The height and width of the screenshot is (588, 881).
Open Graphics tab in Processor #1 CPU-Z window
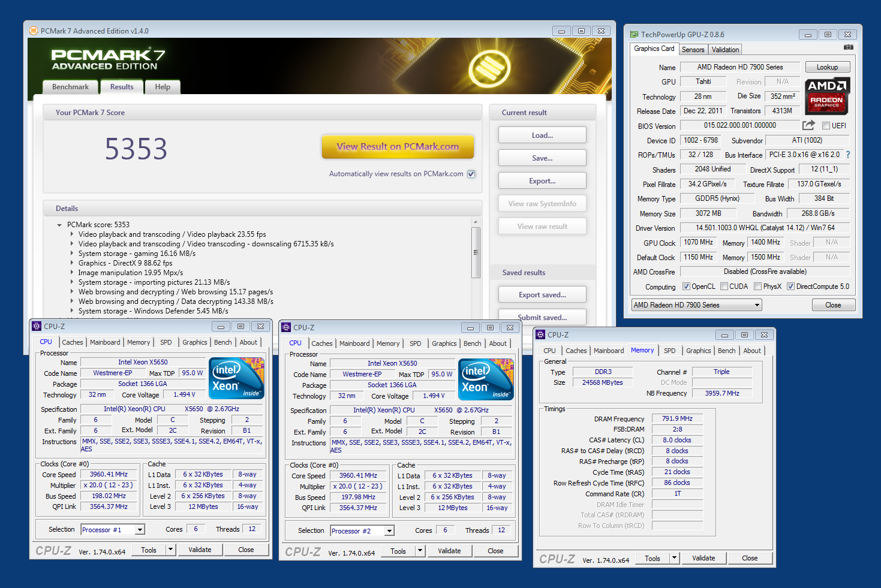194,342
